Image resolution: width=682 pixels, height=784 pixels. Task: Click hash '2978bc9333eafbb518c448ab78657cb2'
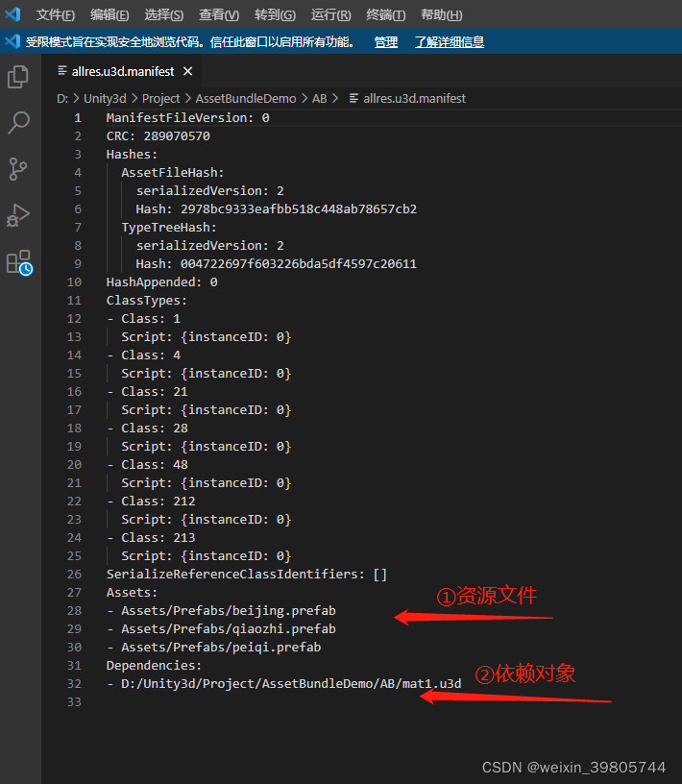pyautogui.click(x=299, y=209)
